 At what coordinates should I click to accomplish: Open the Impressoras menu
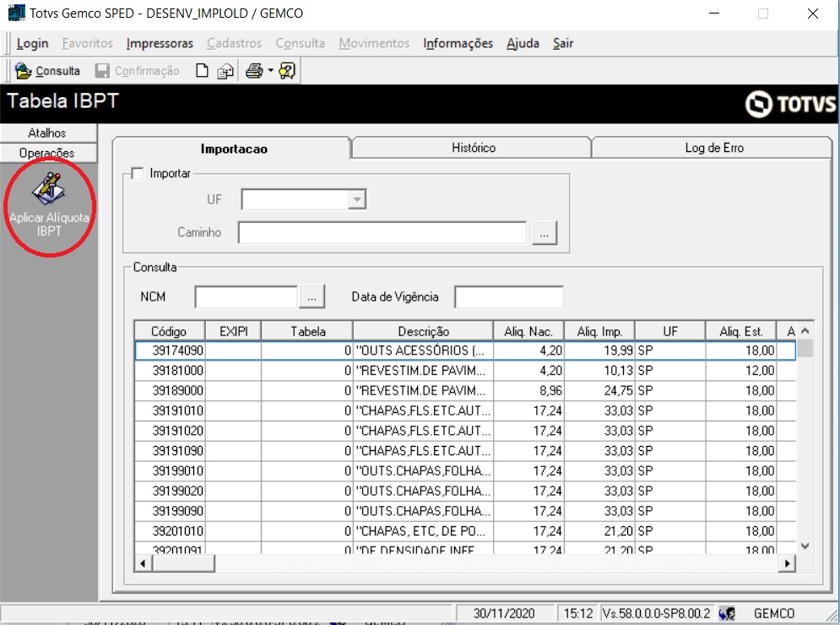[x=160, y=43]
